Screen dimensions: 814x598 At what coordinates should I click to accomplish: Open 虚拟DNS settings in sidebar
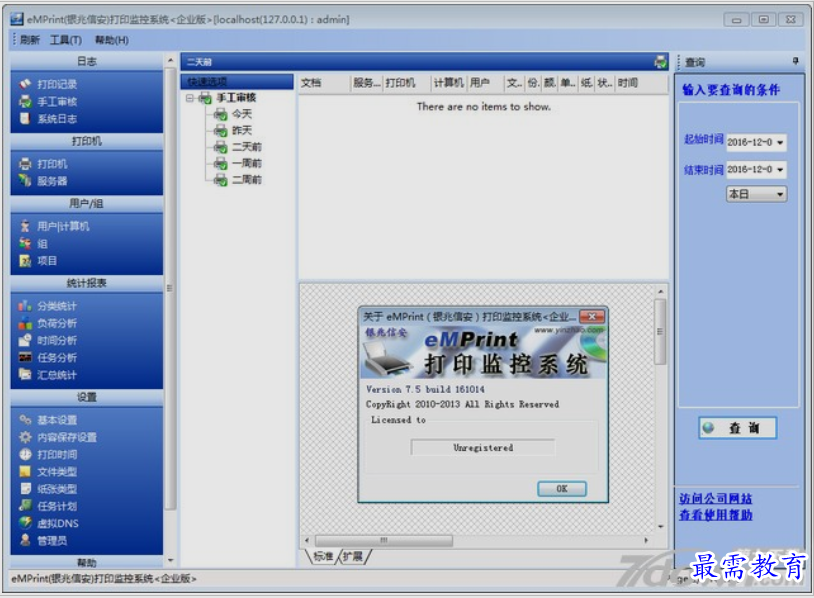[x=58, y=523]
